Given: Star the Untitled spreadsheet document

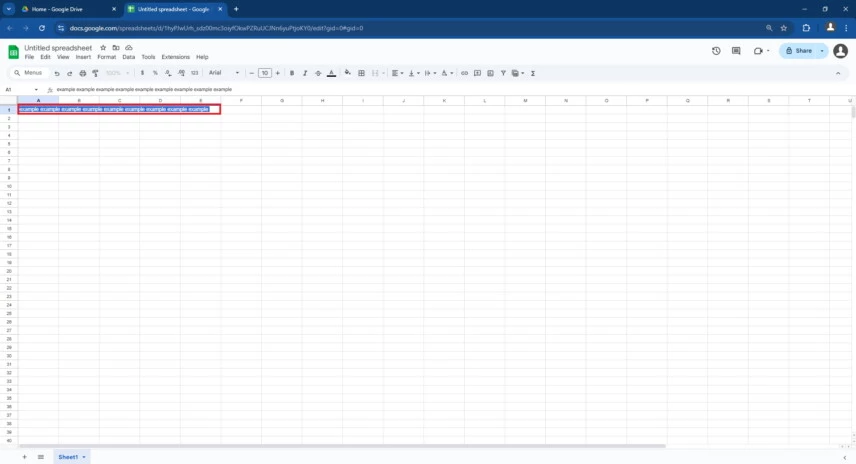Looking at the screenshot, I should click(x=103, y=48).
